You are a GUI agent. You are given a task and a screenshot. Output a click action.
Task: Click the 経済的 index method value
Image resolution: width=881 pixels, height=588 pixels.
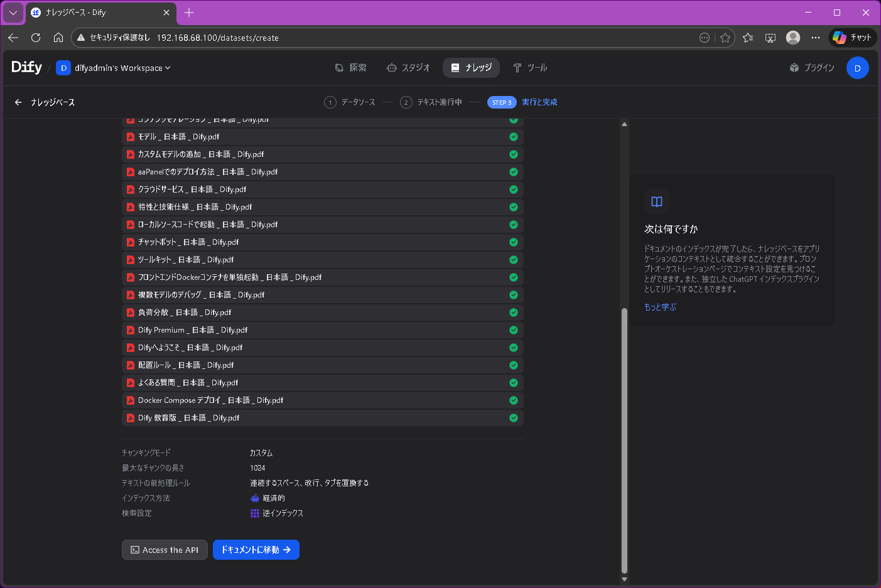coord(268,498)
